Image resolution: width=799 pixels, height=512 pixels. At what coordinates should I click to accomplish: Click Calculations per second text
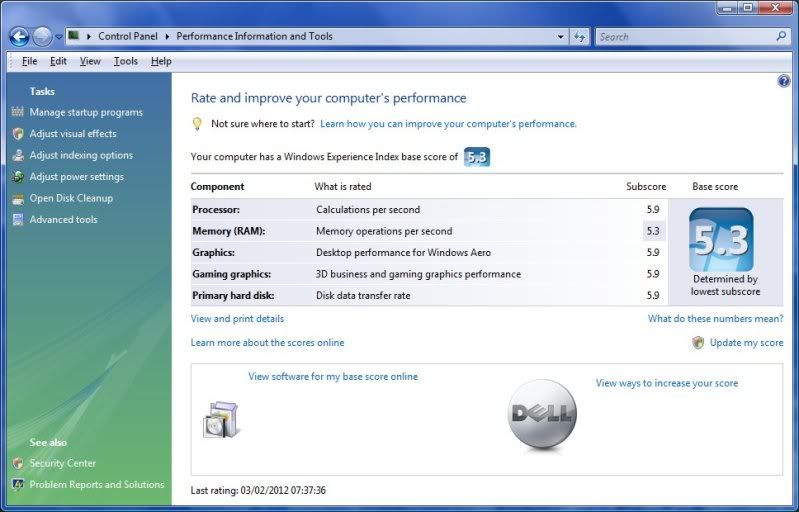(368, 209)
